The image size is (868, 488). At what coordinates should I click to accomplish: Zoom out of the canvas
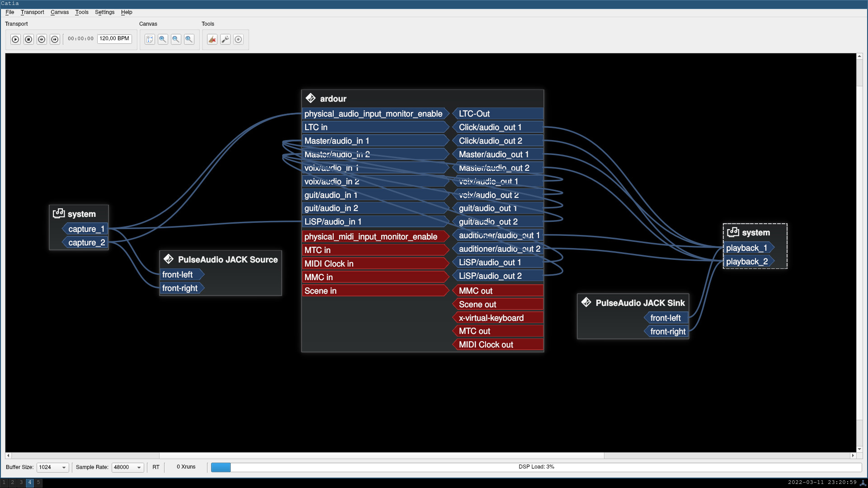pos(176,39)
